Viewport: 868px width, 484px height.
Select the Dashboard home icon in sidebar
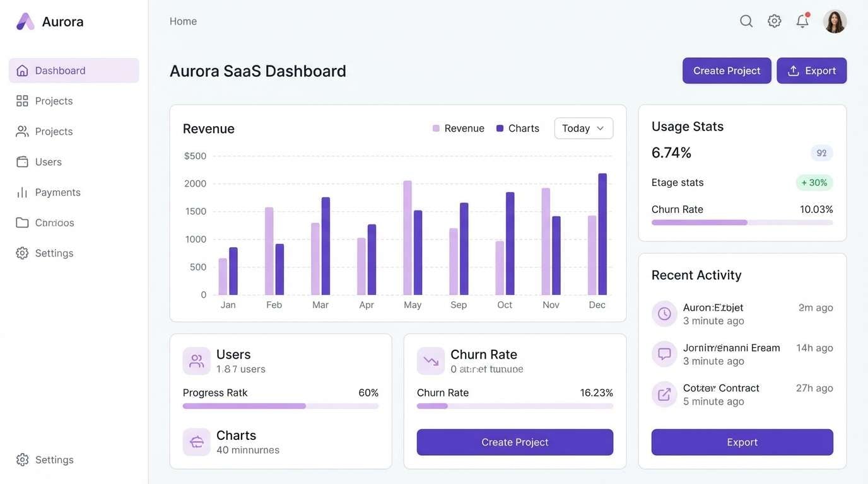click(x=22, y=69)
